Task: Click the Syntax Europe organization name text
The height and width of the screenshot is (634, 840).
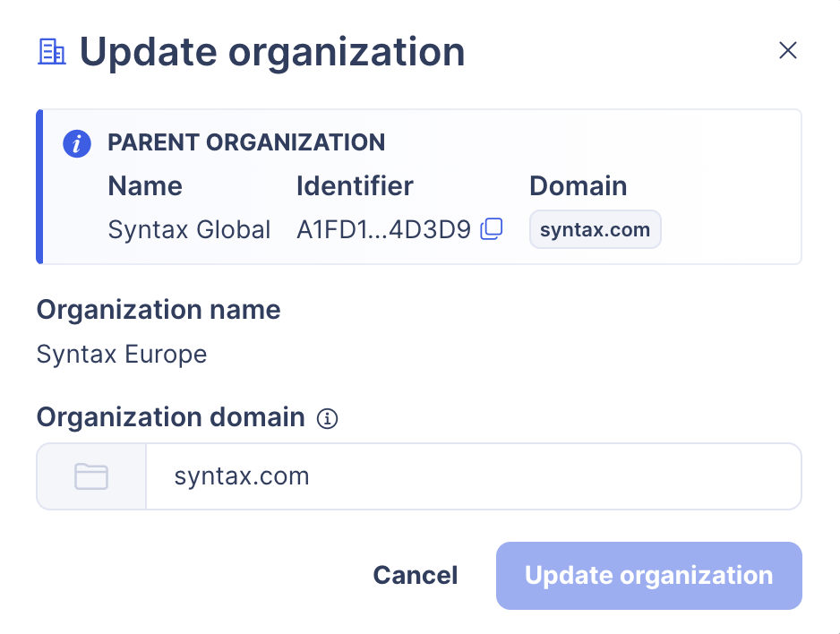Action: (x=122, y=354)
